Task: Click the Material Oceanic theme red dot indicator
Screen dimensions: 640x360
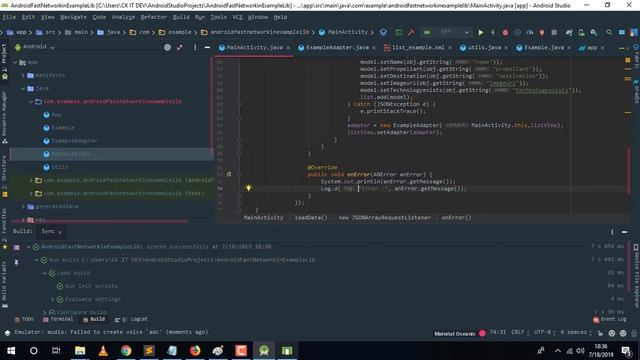Action: point(482,333)
